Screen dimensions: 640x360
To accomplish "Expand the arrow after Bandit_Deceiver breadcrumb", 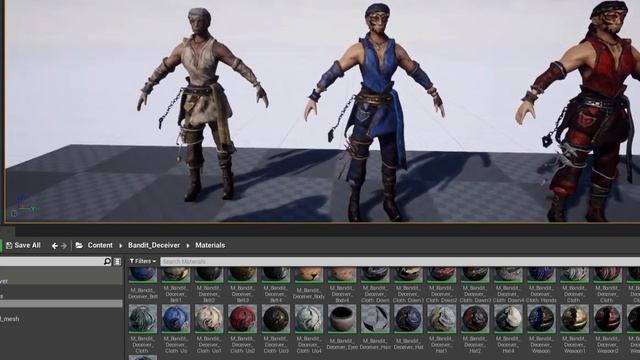I will tap(188, 246).
